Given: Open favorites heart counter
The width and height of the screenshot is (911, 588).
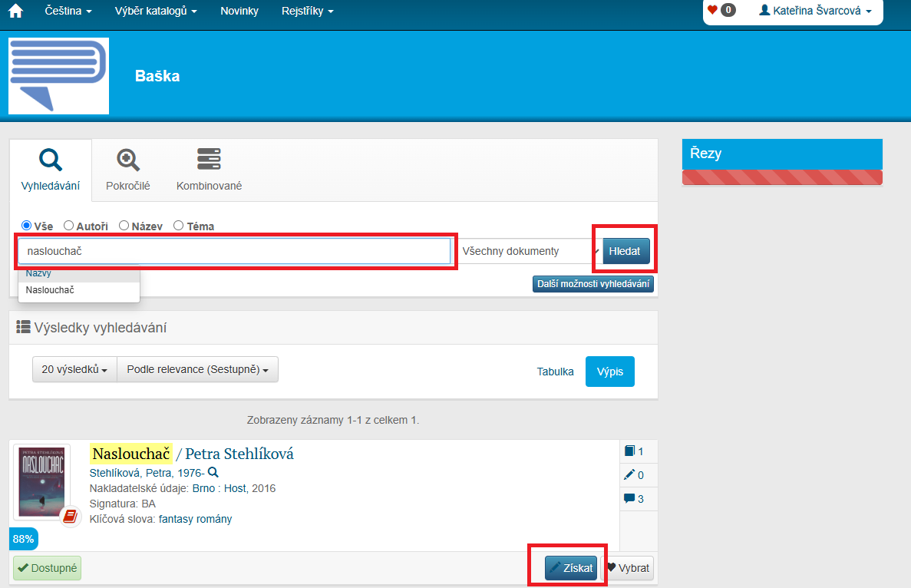Looking at the screenshot, I should [x=721, y=11].
